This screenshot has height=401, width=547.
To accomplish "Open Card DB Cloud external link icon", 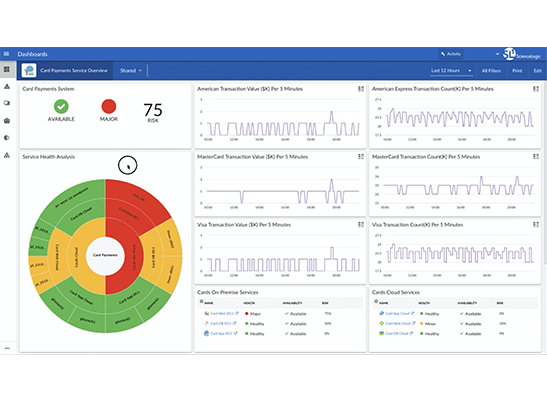I will 411,333.
